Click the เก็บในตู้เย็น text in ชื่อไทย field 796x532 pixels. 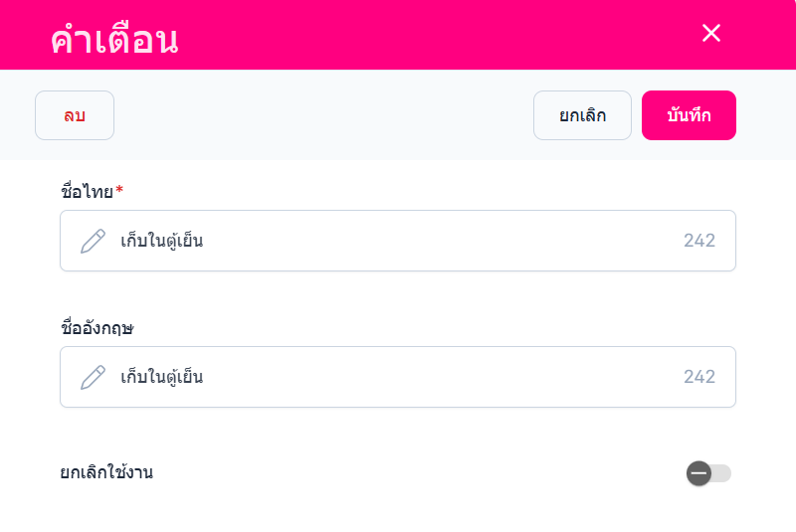point(162,241)
